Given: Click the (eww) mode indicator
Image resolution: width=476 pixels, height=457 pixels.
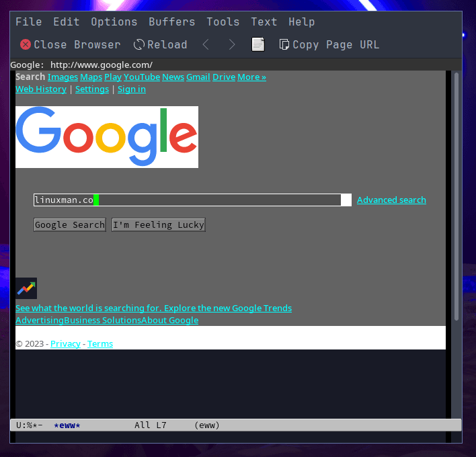Looking at the screenshot, I should (x=206, y=425).
